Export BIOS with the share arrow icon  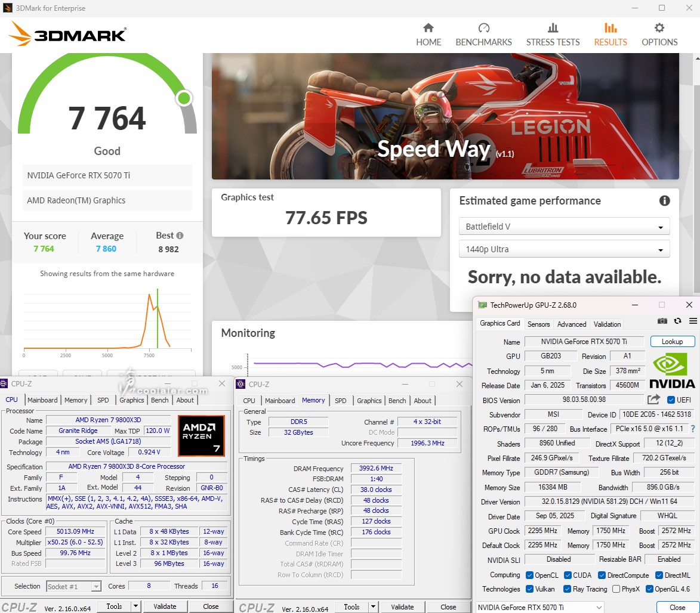tap(653, 400)
